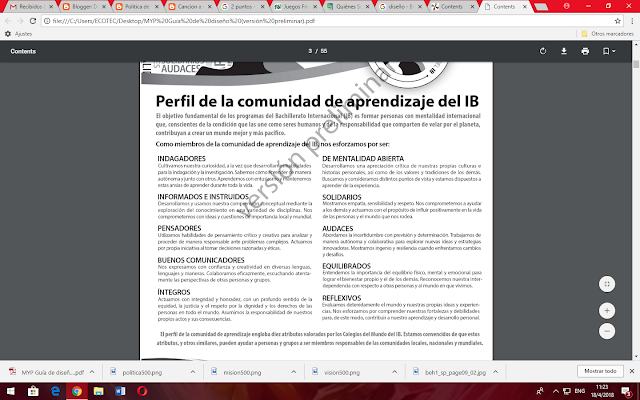Image resolution: width=640 pixels, height=400 pixels.
Task: Open the taskbar clock and calendar
Action: pyautogui.click(x=602, y=391)
